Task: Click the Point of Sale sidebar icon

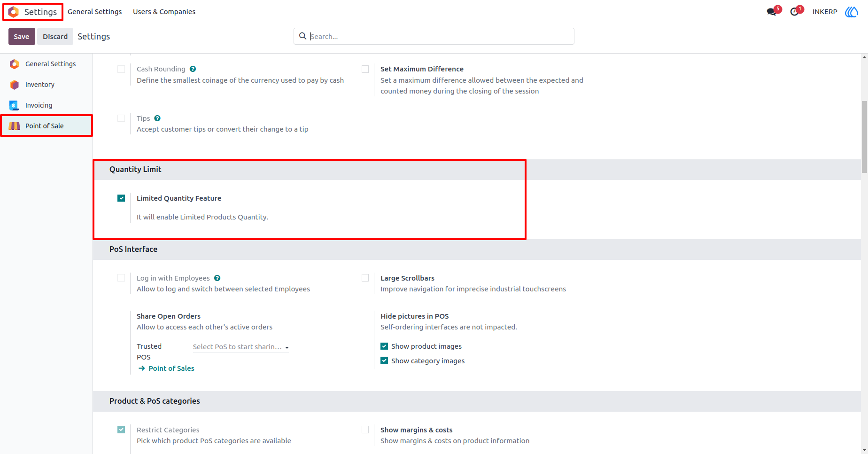Action: pyautogui.click(x=15, y=126)
